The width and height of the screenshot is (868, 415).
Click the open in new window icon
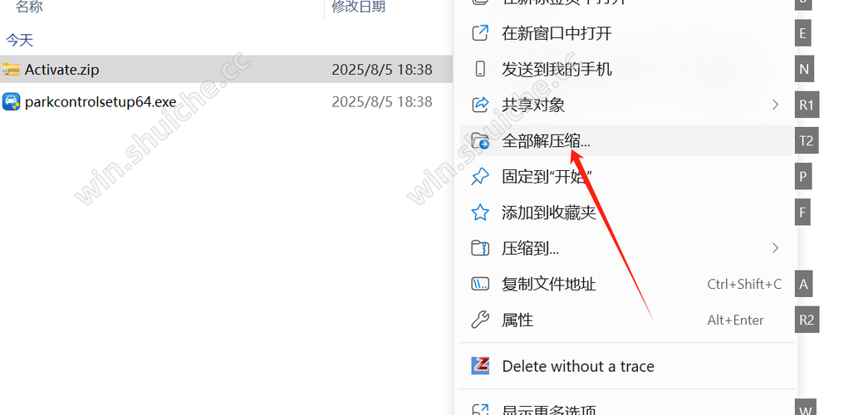(480, 33)
